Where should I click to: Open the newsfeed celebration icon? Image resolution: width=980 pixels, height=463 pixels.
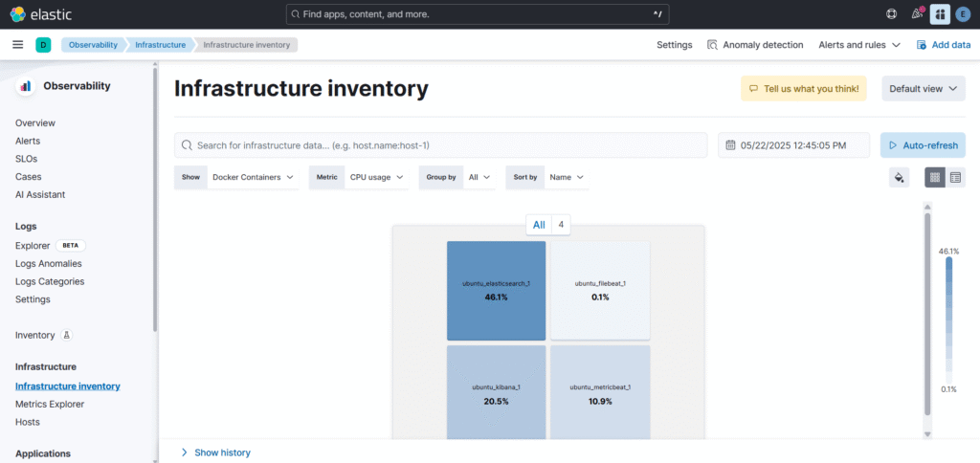(x=917, y=13)
